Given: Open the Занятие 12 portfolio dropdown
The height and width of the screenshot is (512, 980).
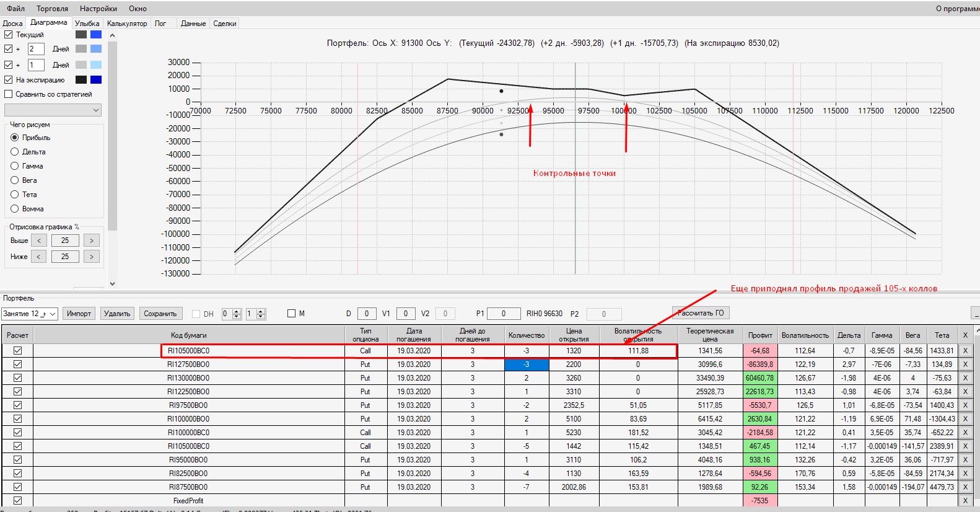Looking at the screenshot, I should click(x=30, y=314).
